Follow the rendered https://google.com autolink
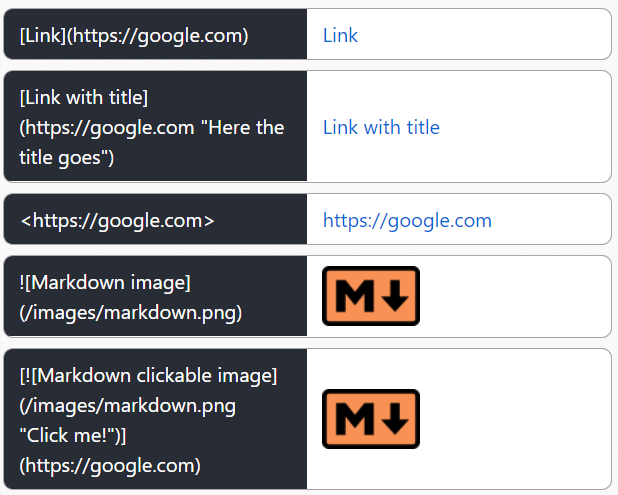Viewport: 618px width, 495px height. [407, 221]
